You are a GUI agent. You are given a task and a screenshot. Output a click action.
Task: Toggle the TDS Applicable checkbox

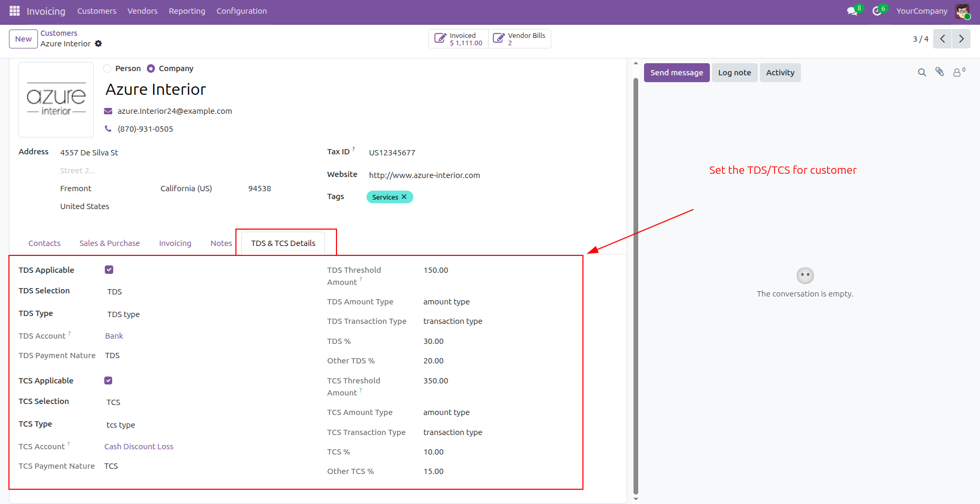(109, 270)
